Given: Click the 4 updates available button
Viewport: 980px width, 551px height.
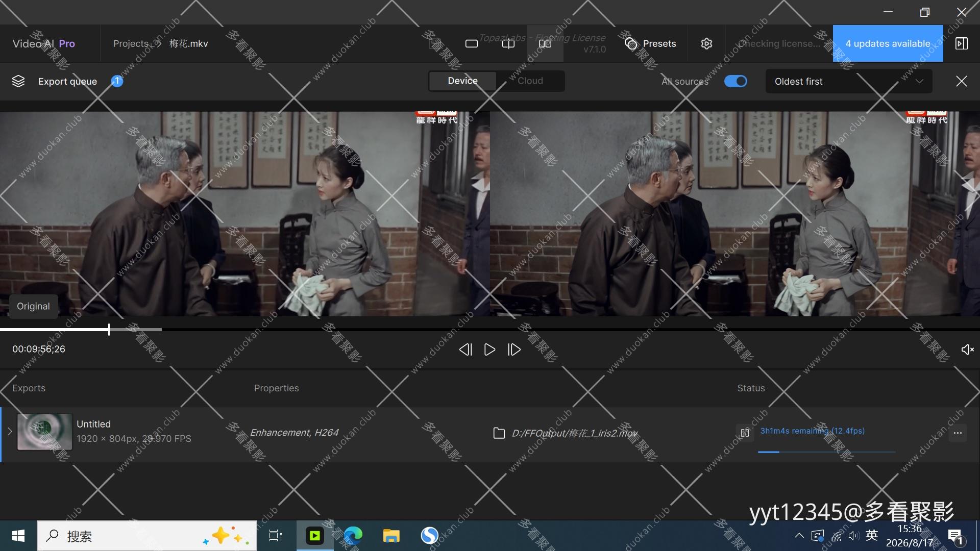Looking at the screenshot, I should [x=888, y=44].
